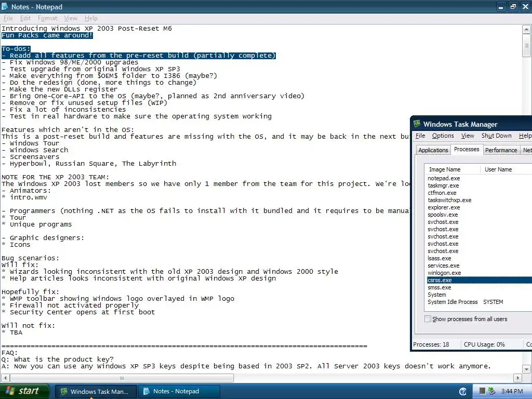The image size is (532, 399).
Task: Select winlogon.exe process
Action: tap(444, 273)
